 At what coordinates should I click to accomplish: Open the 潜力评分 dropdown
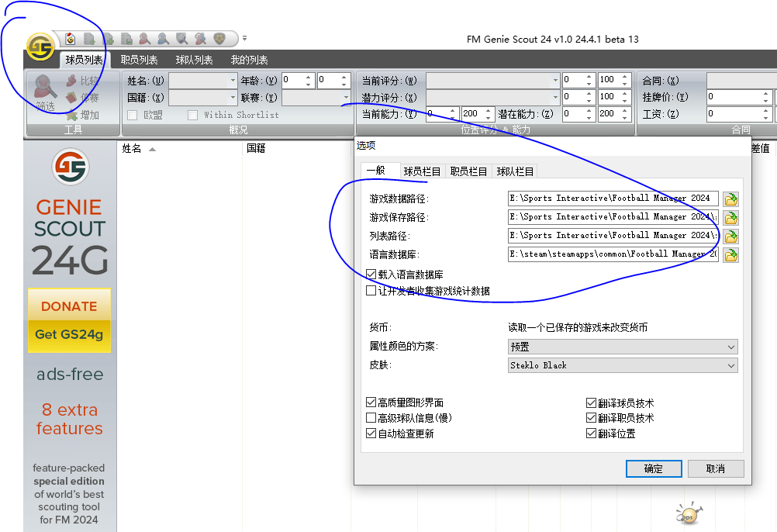[x=493, y=97]
